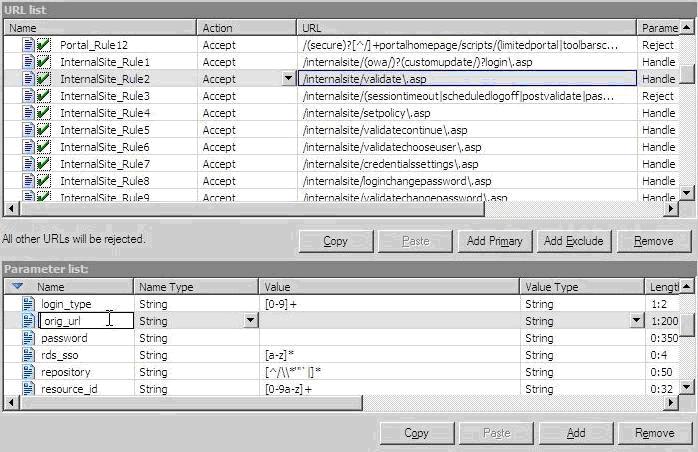Click the parameter icon beside repository
This screenshot has width=698, height=452.
[28, 371]
